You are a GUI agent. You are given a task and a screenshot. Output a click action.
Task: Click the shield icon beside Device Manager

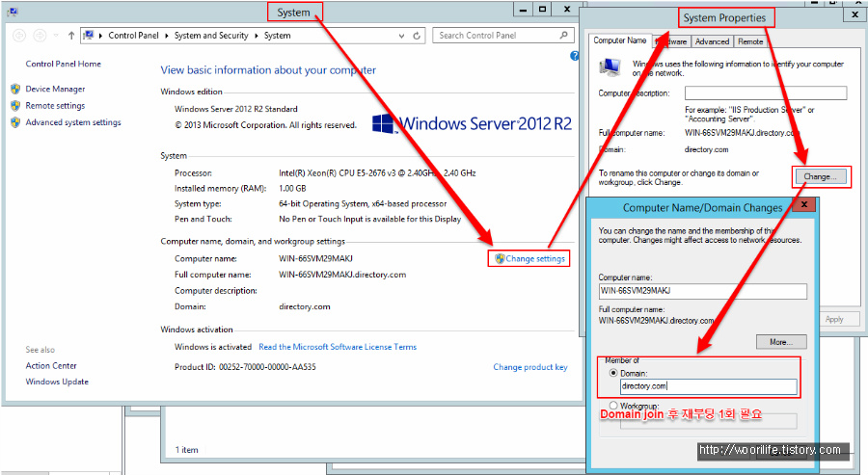click(15, 89)
